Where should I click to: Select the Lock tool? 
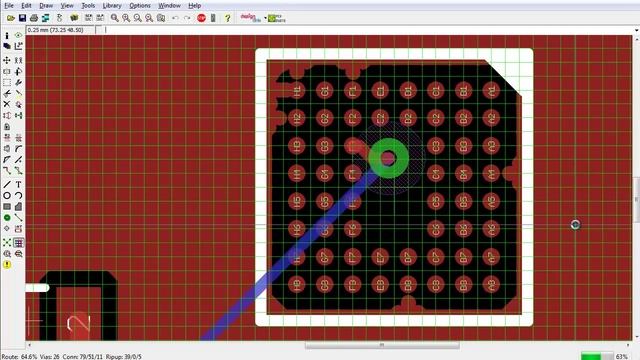7,127
